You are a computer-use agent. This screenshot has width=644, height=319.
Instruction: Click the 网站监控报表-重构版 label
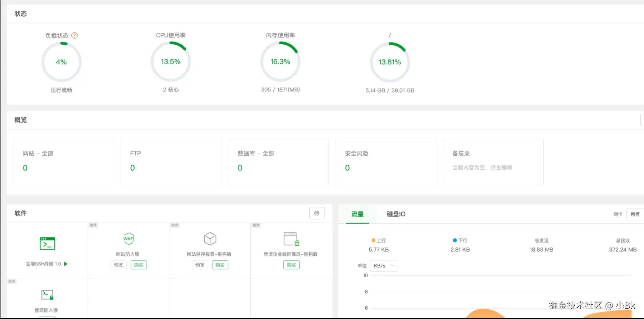(x=209, y=254)
